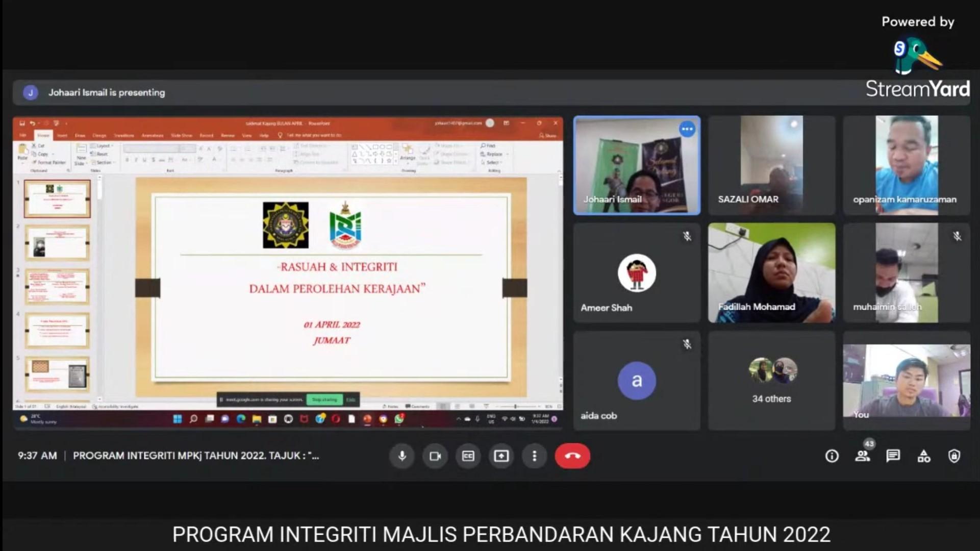Click the Stop sharing button

325,400
